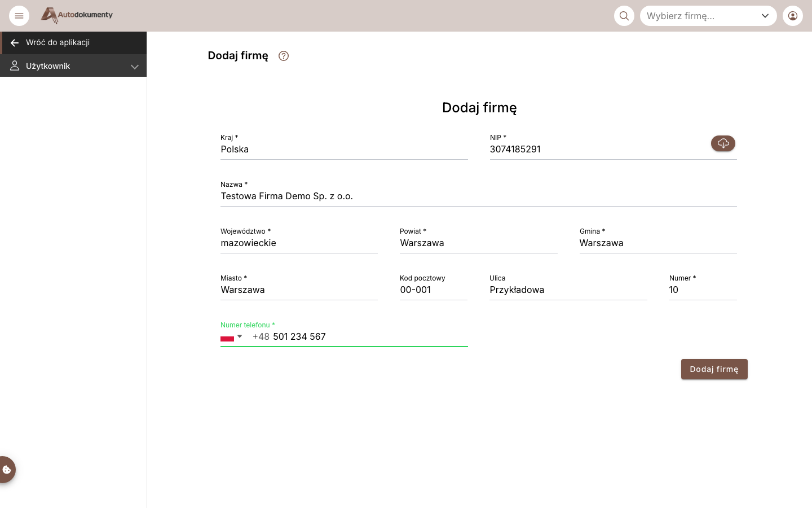
Task: Submit with Dodaj firmę button
Action: [x=714, y=369]
